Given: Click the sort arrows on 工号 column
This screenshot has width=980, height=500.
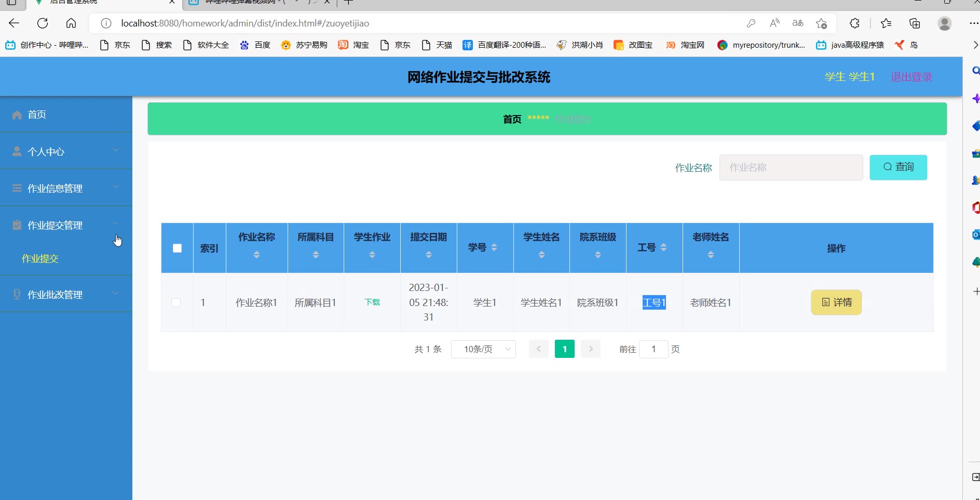Looking at the screenshot, I should [663, 247].
